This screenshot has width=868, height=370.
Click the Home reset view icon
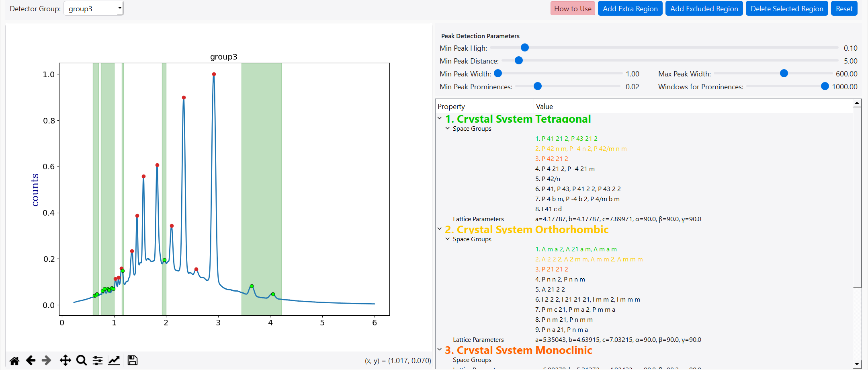(14, 360)
